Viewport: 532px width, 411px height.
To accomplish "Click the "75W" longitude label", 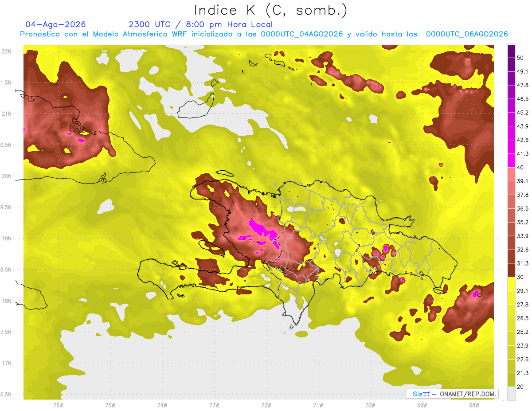I will pyautogui.click(x=110, y=405).
